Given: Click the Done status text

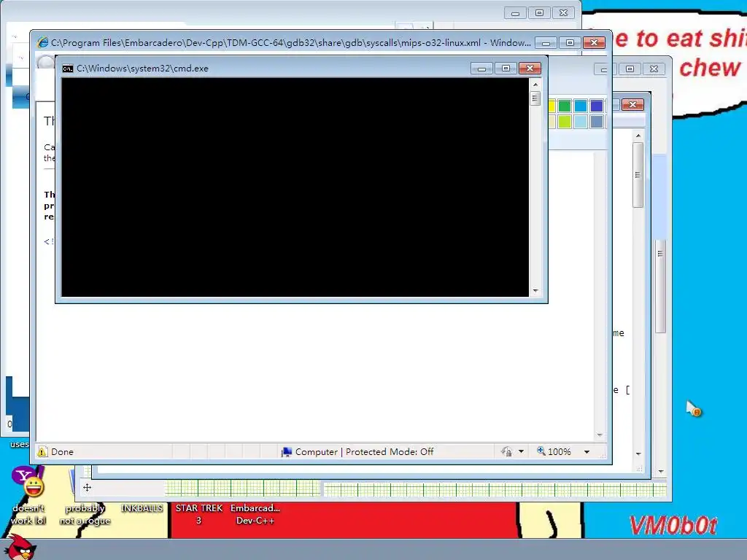Looking at the screenshot, I should click(63, 451).
